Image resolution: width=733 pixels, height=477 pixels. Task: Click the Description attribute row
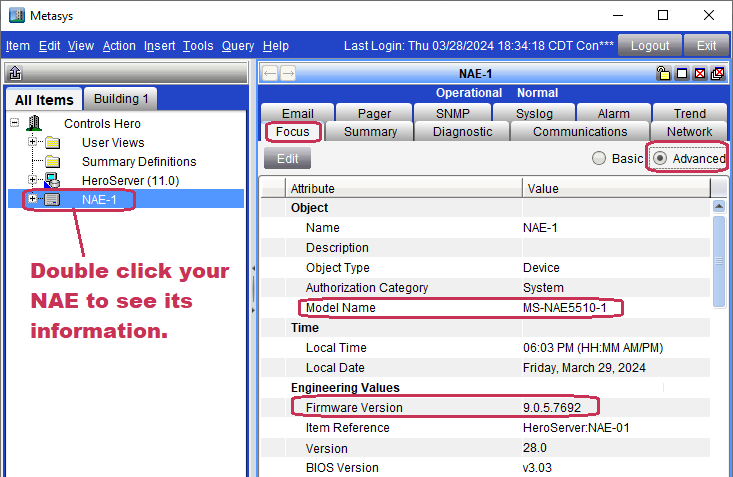click(485, 247)
